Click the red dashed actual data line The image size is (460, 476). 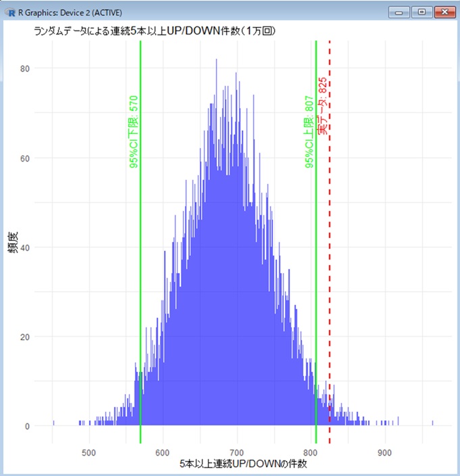pos(330,270)
